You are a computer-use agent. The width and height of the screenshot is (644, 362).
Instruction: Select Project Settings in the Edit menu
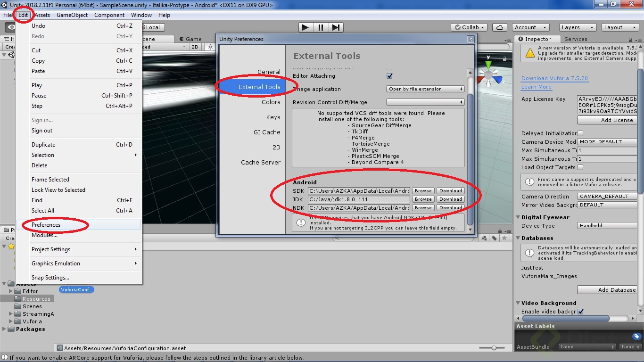(78, 249)
